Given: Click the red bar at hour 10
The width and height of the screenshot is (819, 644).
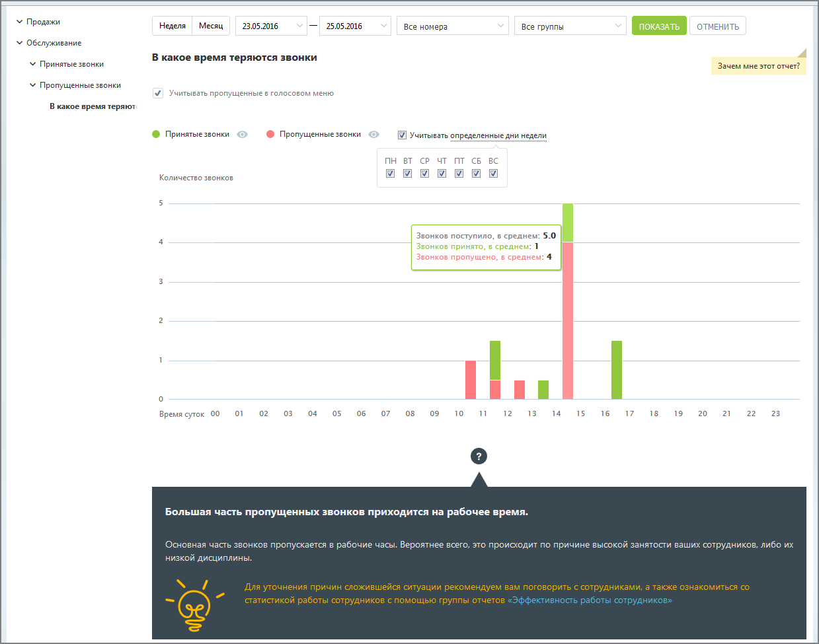Looking at the screenshot, I should [471, 380].
